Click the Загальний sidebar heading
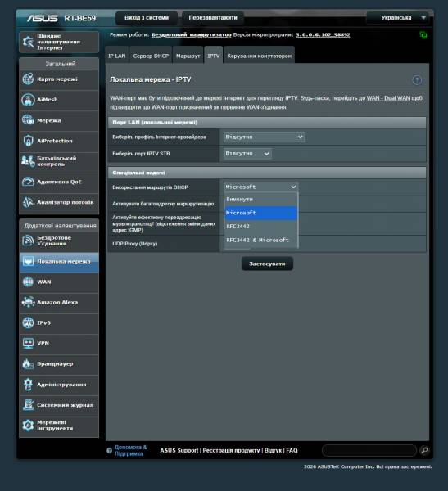Screen dimensions: 448x491 click(60, 64)
